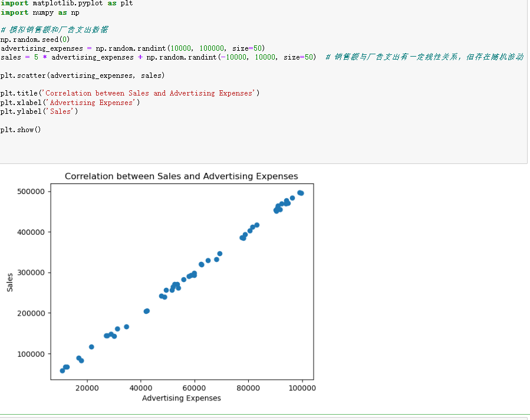Click the plt.scatter function call
Screen dimensions: 530x420
pos(83,76)
